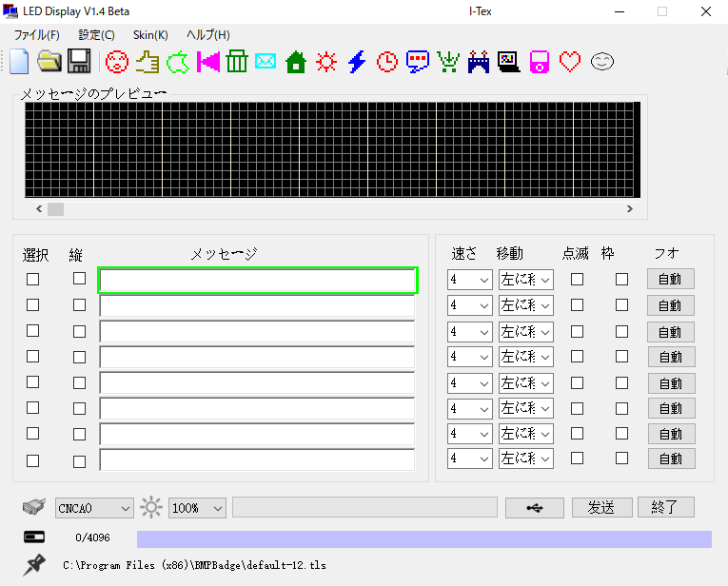The height and width of the screenshot is (586, 728).
Task: Click the preview horizontal scrollbar right arrow
Action: pos(629,208)
